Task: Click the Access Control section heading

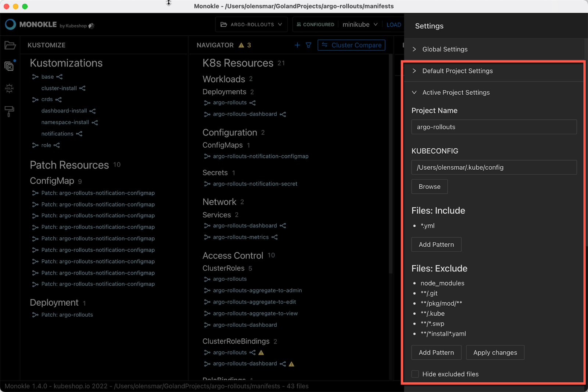Action: point(233,256)
